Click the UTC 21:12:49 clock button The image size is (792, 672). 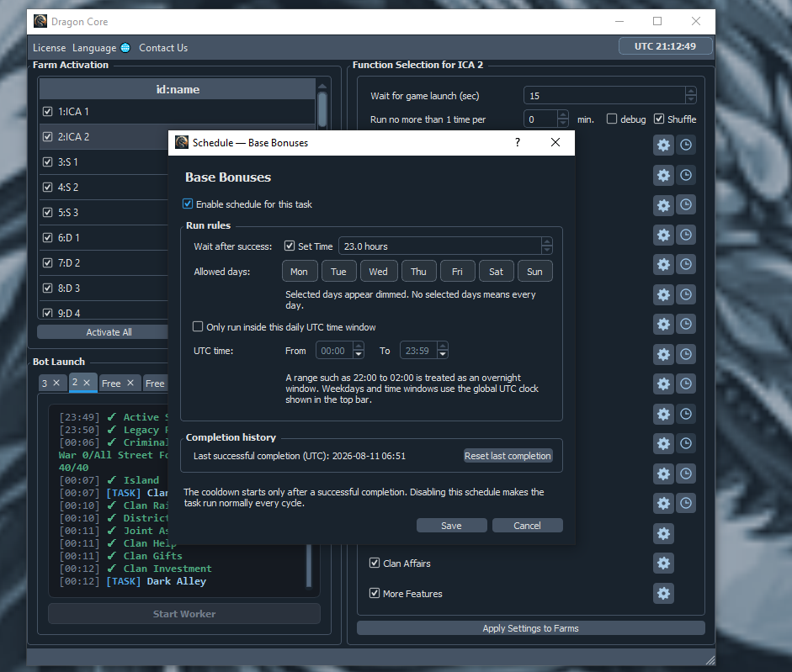coord(665,46)
